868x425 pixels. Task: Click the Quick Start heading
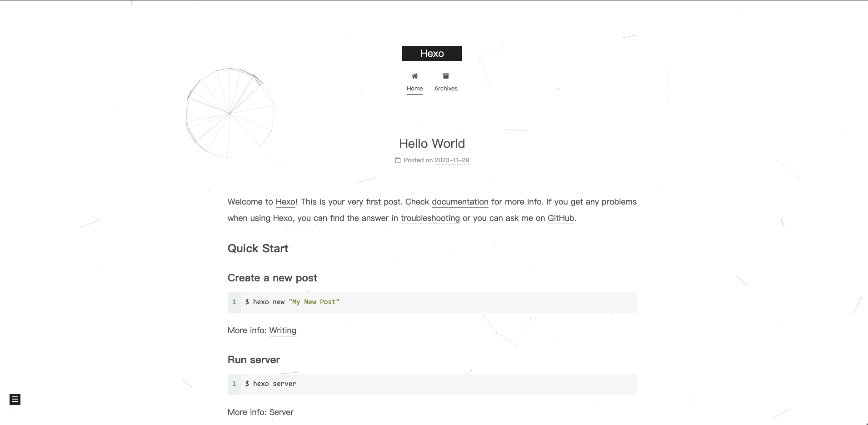(258, 249)
